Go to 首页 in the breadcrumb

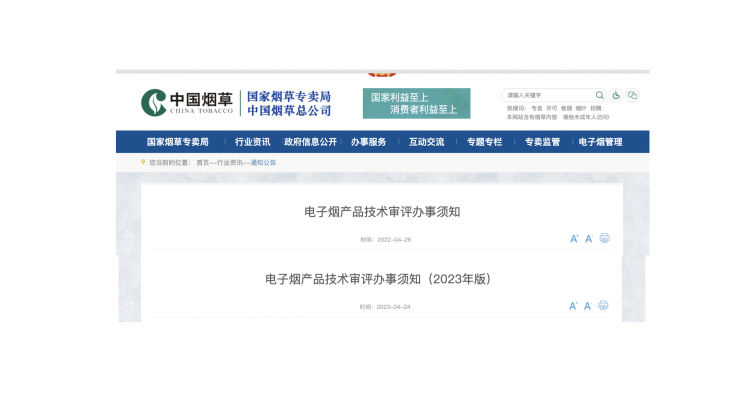202,163
